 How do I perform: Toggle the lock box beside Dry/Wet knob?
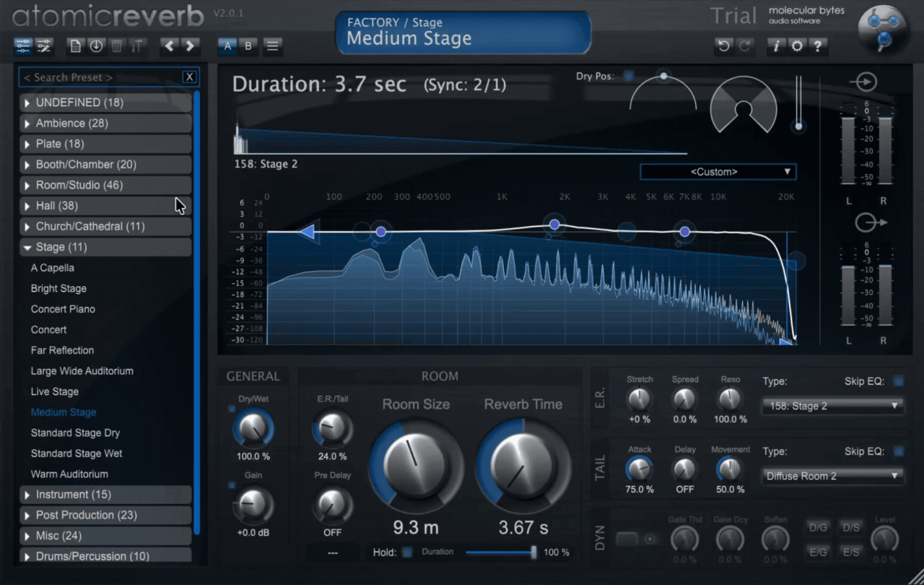coord(232,409)
